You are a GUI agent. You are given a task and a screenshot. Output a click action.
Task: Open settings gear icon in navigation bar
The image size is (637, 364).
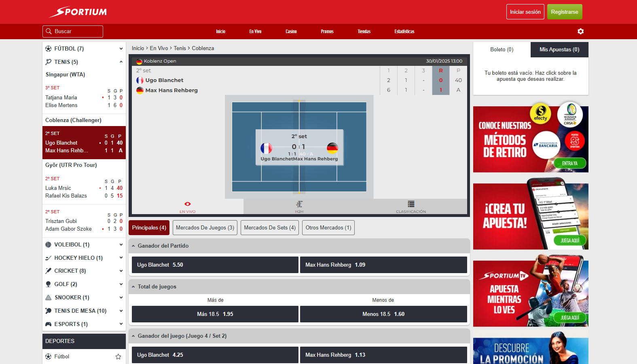coord(581,32)
